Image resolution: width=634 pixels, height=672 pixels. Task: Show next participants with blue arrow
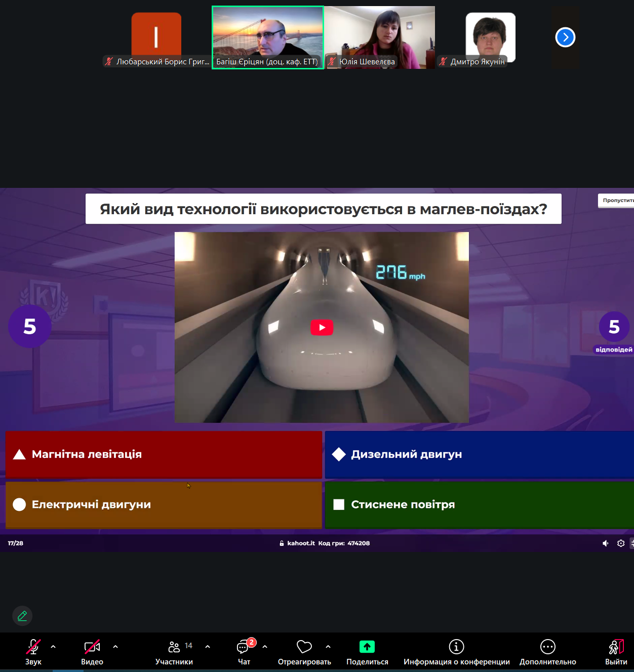click(x=565, y=37)
